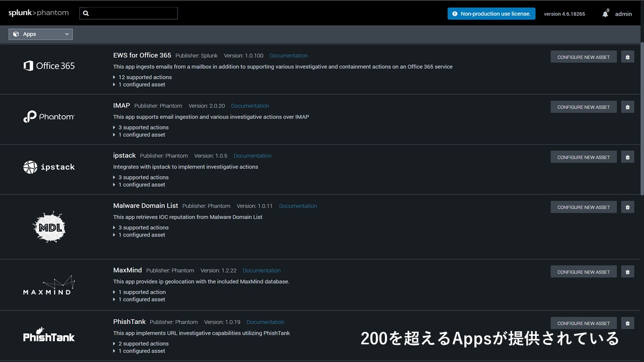The width and height of the screenshot is (644, 362).
Task: Click the PhishTank logo
Action: pyautogui.click(x=49, y=335)
